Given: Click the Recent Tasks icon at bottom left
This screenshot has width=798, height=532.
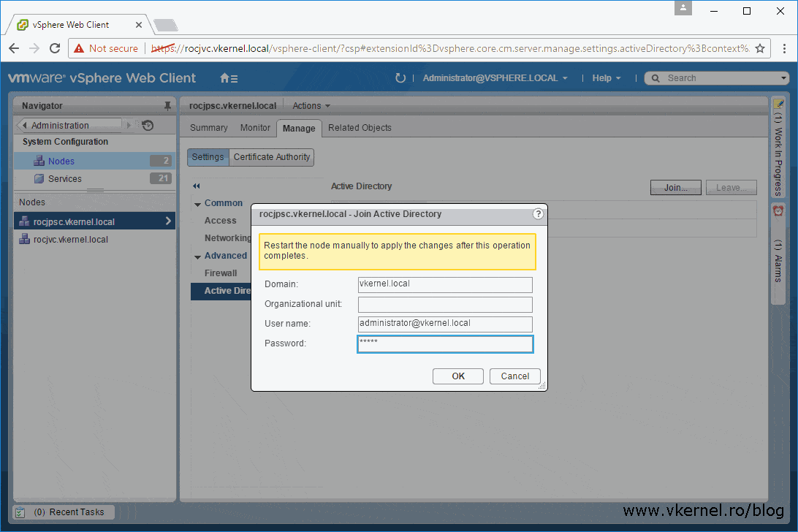Looking at the screenshot, I should (18, 512).
